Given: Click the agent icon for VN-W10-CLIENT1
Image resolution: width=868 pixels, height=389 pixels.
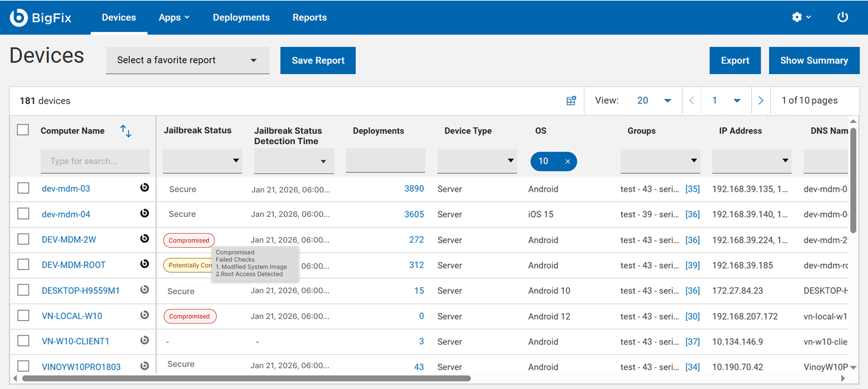Looking at the screenshot, I should pyautogui.click(x=144, y=340).
